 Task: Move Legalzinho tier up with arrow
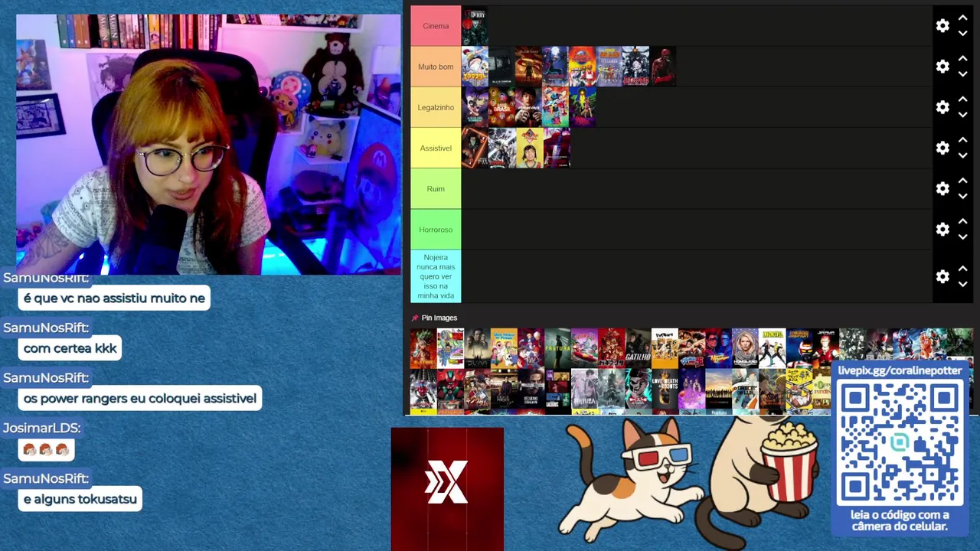[x=963, y=99]
